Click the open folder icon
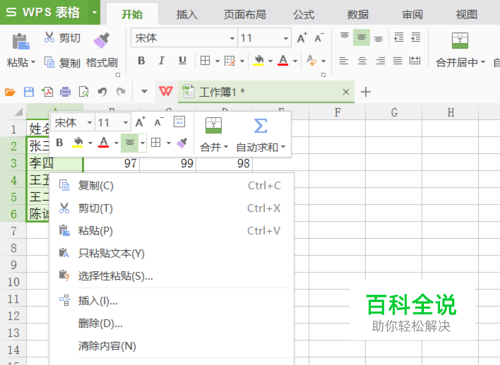This screenshot has width=500, height=365. (10, 92)
